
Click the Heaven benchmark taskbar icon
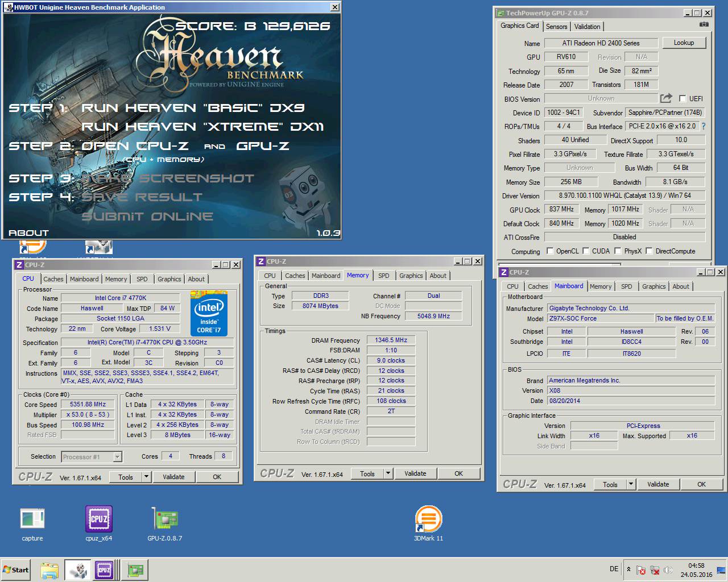[77, 570]
